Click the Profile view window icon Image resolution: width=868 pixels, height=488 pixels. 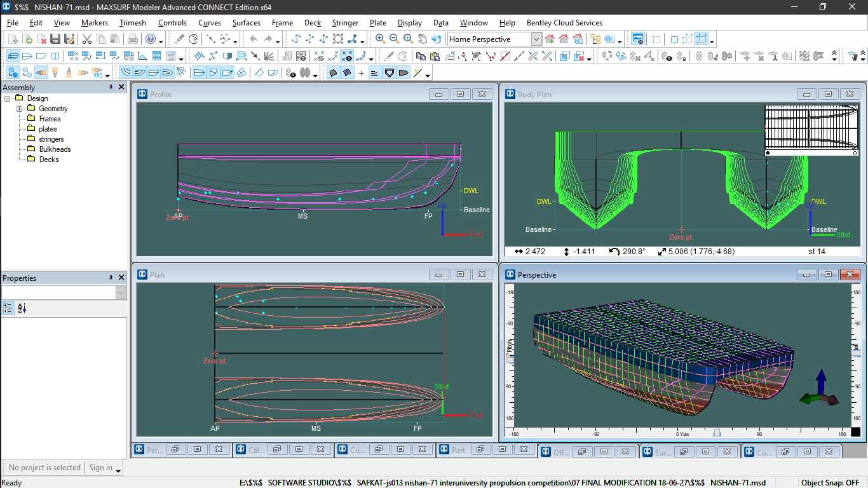pos(41,56)
